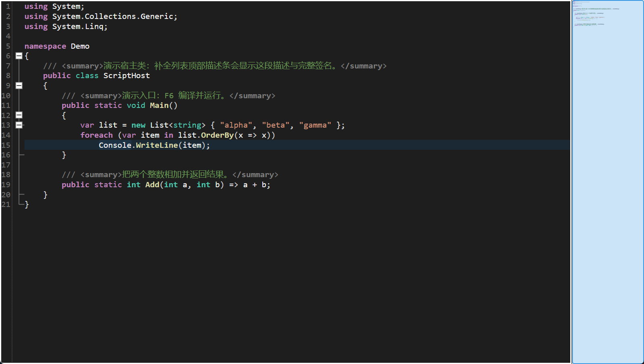Click the F6 summary comment above Main
The width and height of the screenshot is (644, 364).
pyautogui.click(x=168, y=96)
